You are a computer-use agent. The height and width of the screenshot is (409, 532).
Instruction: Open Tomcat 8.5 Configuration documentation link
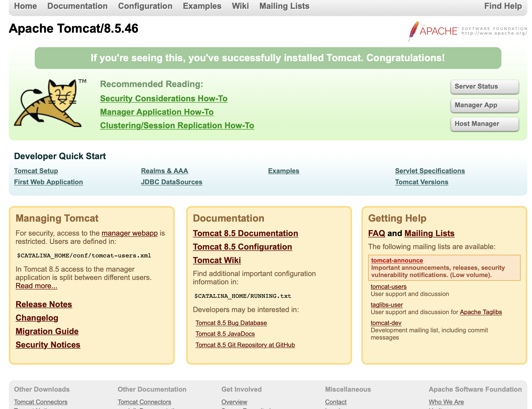pos(242,247)
